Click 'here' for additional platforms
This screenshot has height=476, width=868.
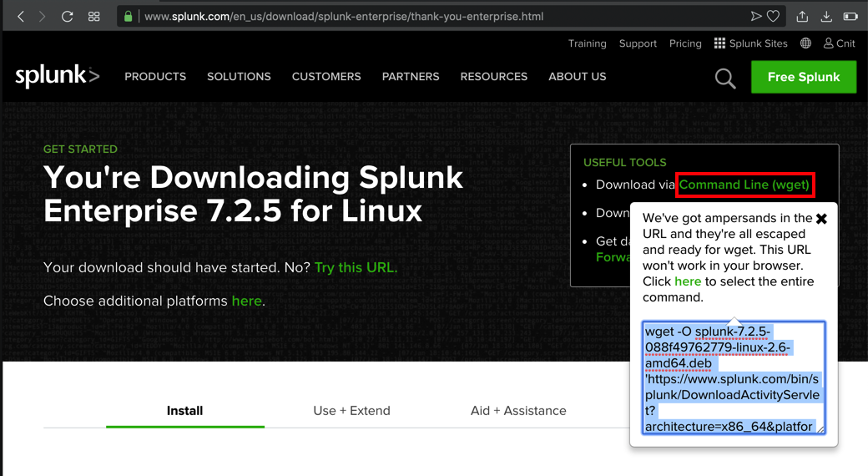click(x=247, y=301)
